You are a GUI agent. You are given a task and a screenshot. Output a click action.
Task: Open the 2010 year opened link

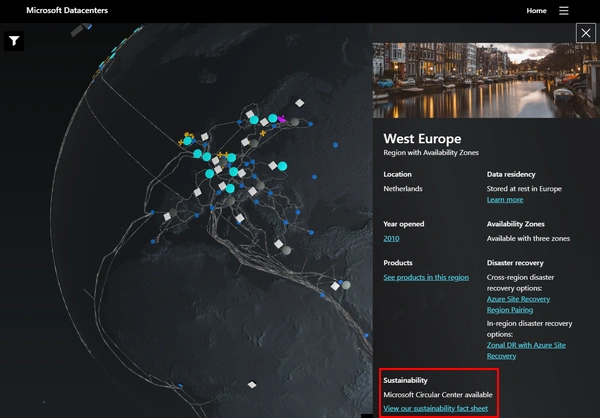[391, 238]
